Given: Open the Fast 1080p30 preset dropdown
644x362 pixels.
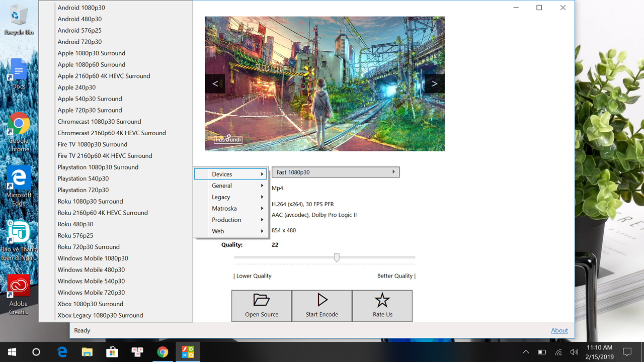Looking at the screenshot, I should (x=336, y=172).
